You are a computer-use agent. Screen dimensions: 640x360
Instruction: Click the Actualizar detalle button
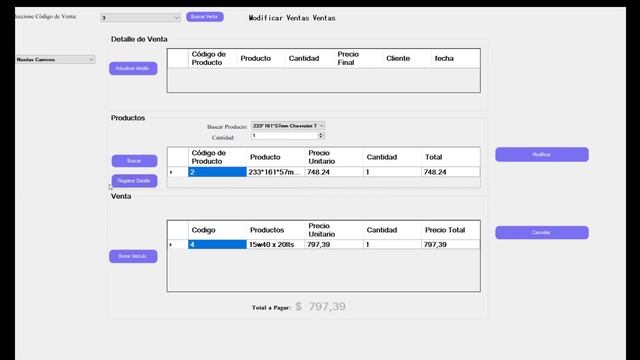point(133,68)
